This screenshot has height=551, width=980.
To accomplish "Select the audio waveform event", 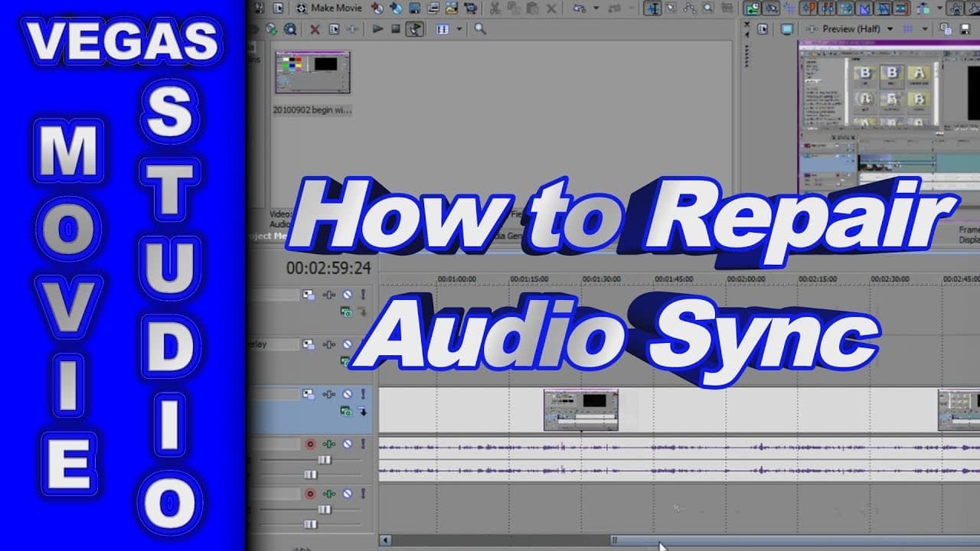I will [679, 459].
